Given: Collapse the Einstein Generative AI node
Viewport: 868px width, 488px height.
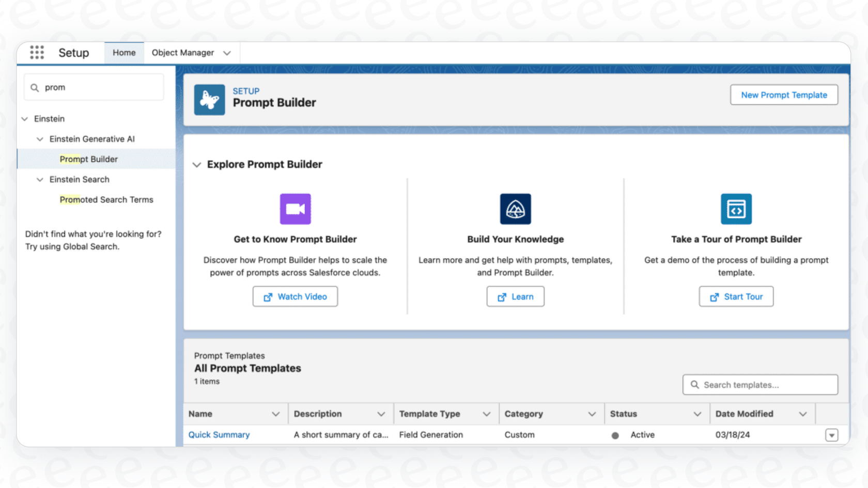Looking at the screenshot, I should pyautogui.click(x=40, y=139).
